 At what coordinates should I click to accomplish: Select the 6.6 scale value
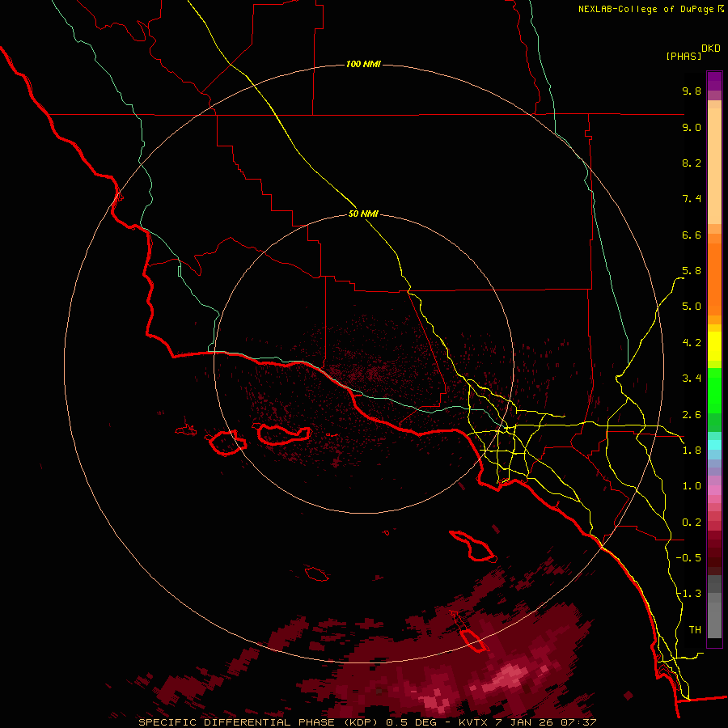692,235
